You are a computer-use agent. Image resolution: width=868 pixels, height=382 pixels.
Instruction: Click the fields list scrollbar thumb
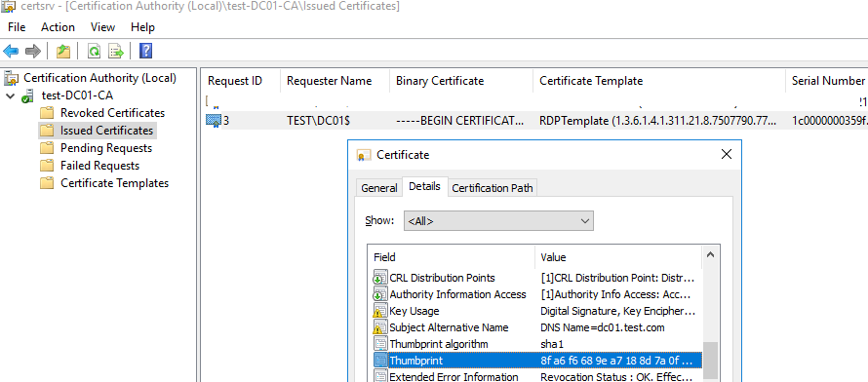711,362
